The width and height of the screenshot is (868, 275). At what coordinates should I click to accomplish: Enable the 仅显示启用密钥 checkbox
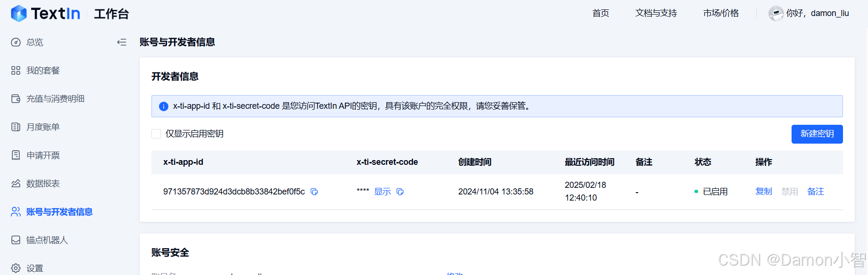tap(156, 134)
